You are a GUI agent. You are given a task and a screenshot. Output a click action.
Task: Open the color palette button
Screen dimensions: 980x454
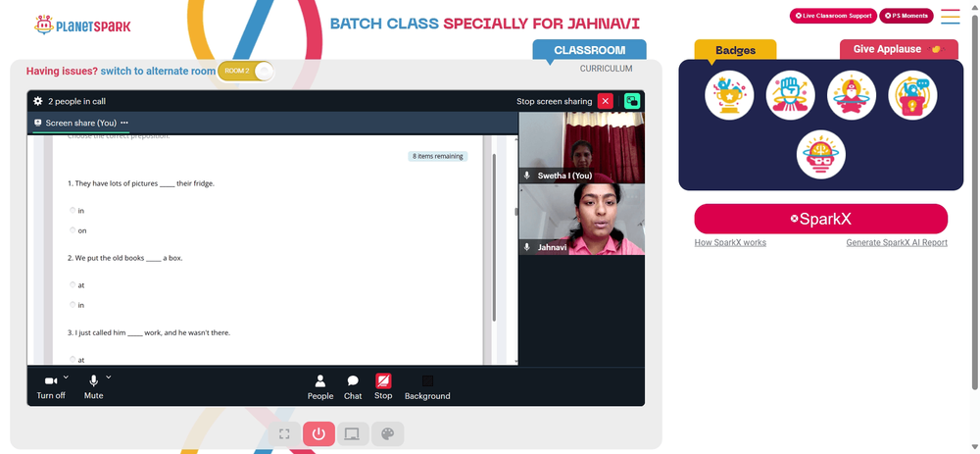387,434
